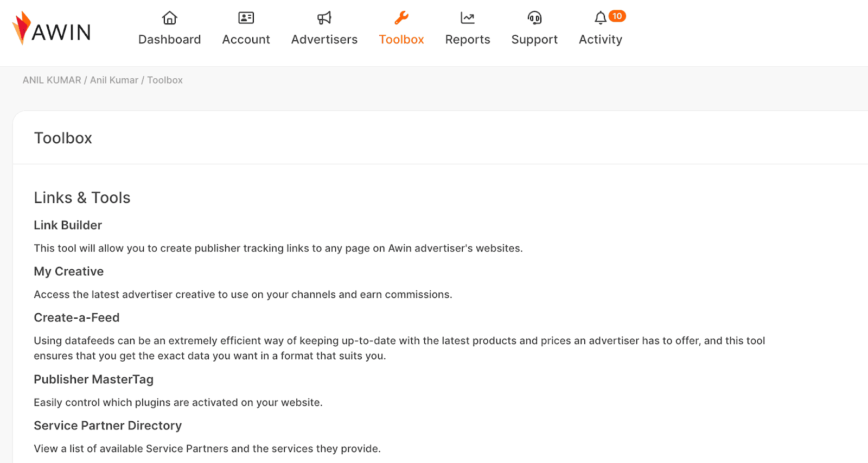This screenshot has height=463, width=868.
Task: Open the Create-a-Feed tool
Action: [76, 318]
